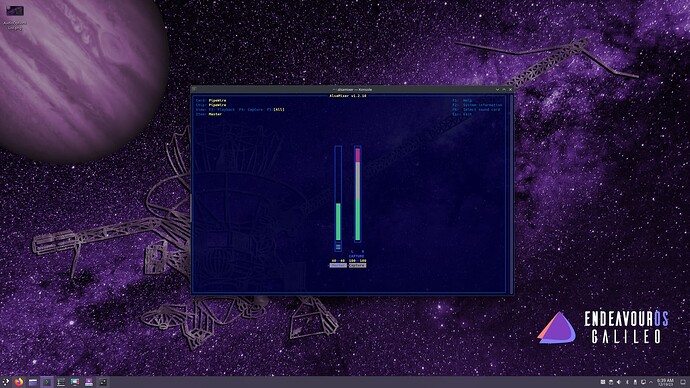Open the file manager taskbar icon
Viewport: 690px width, 388px height.
pos(33,382)
